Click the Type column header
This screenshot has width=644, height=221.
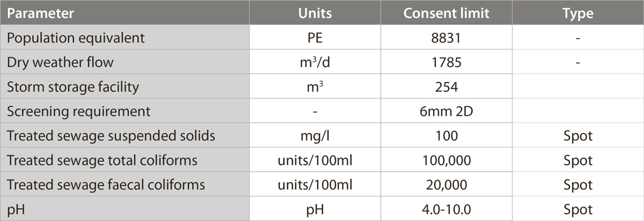tap(577, 13)
